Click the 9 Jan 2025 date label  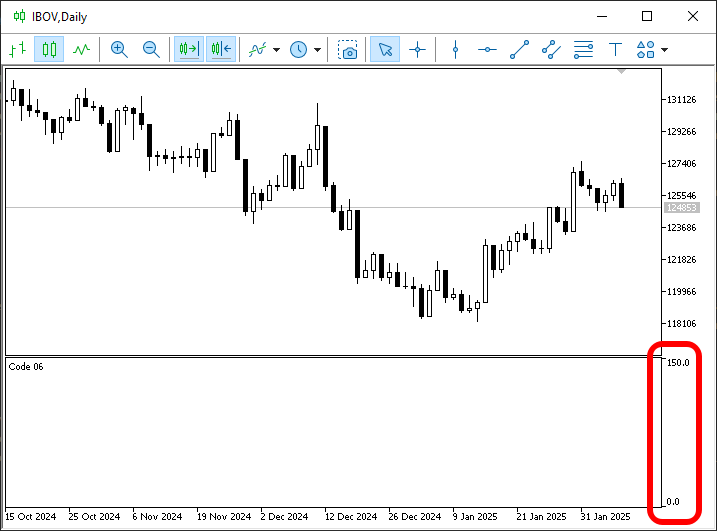click(x=475, y=516)
